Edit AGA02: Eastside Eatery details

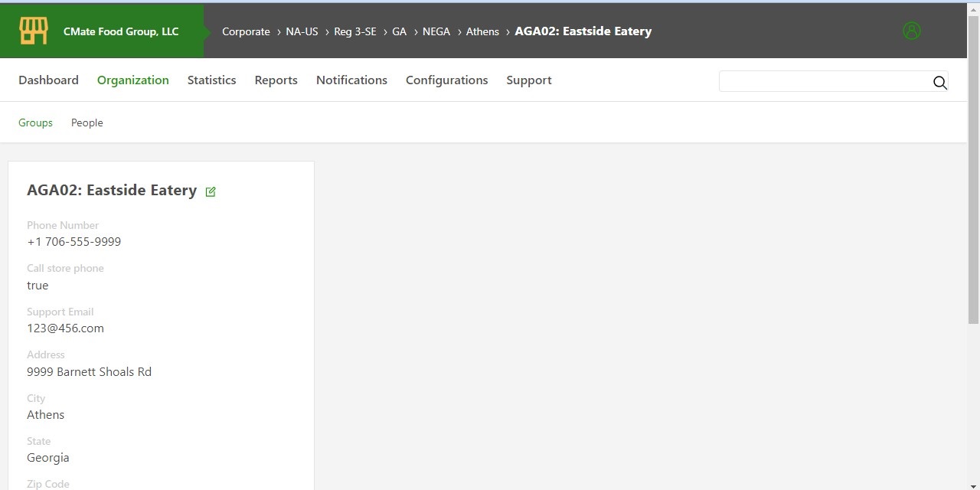211,191
